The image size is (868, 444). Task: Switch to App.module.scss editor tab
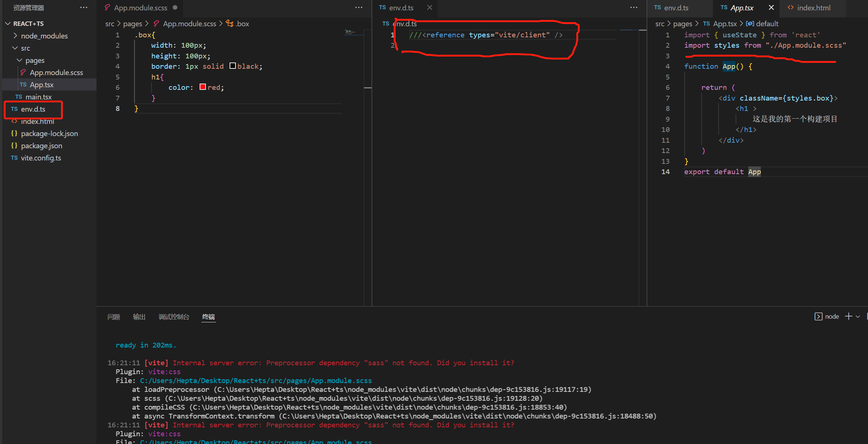[140, 7]
